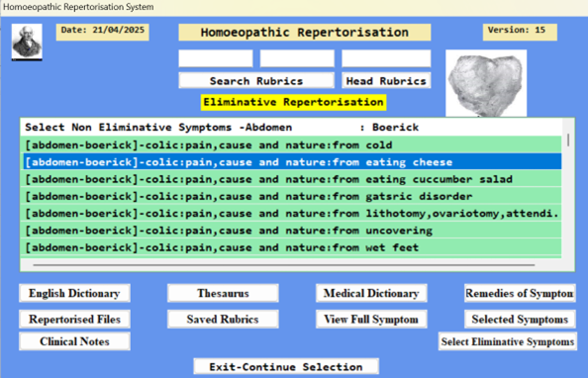Open Select Eliminative Symptoms
This screenshot has width=588, height=378.
click(508, 341)
